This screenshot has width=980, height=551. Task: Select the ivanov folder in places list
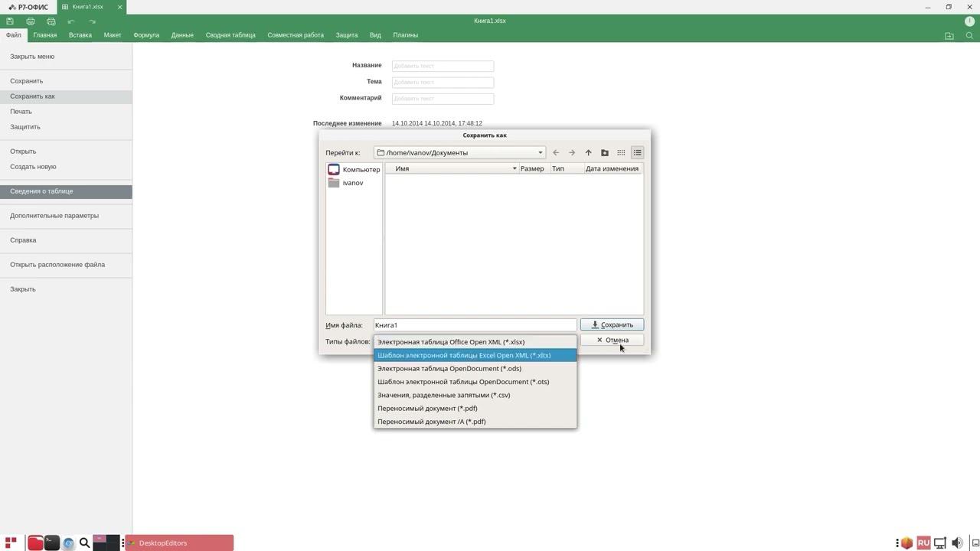[x=354, y=183]
